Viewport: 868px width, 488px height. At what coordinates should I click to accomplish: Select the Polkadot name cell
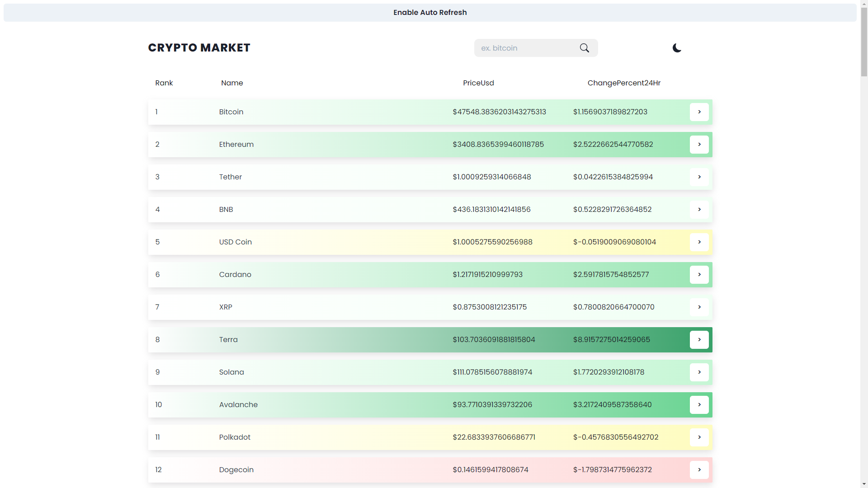pos(235,437)
